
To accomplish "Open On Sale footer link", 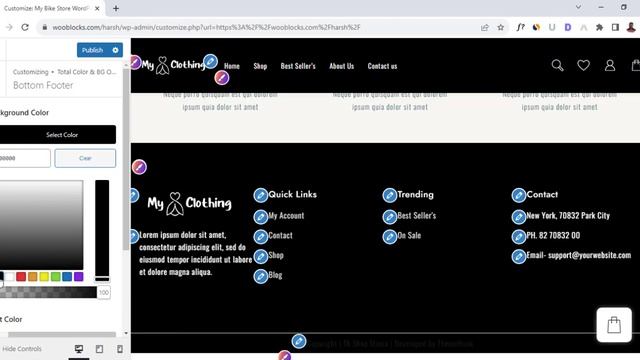I will pyautogui.click(x=409, y=236).
